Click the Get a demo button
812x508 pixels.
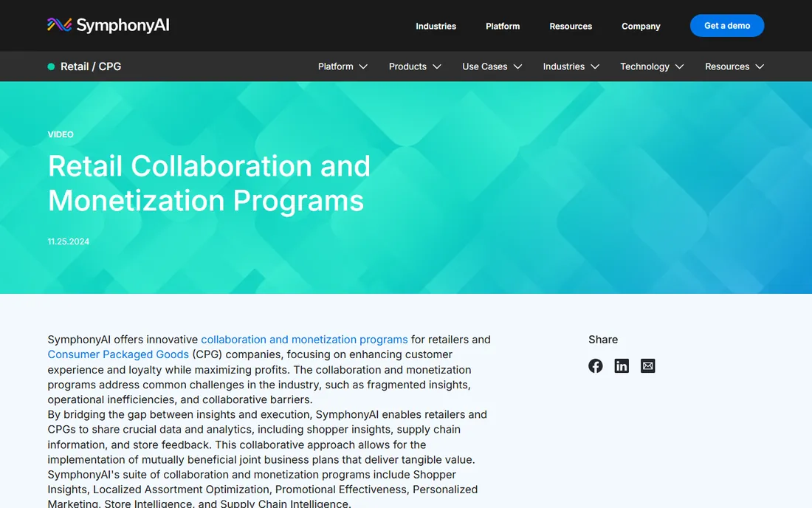(727, 25)
